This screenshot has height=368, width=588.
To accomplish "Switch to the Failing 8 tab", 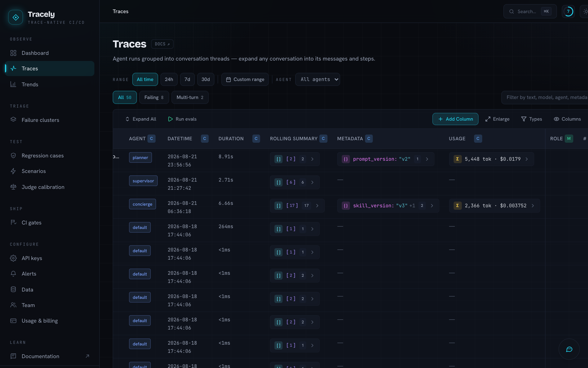I will pos(154,97).
